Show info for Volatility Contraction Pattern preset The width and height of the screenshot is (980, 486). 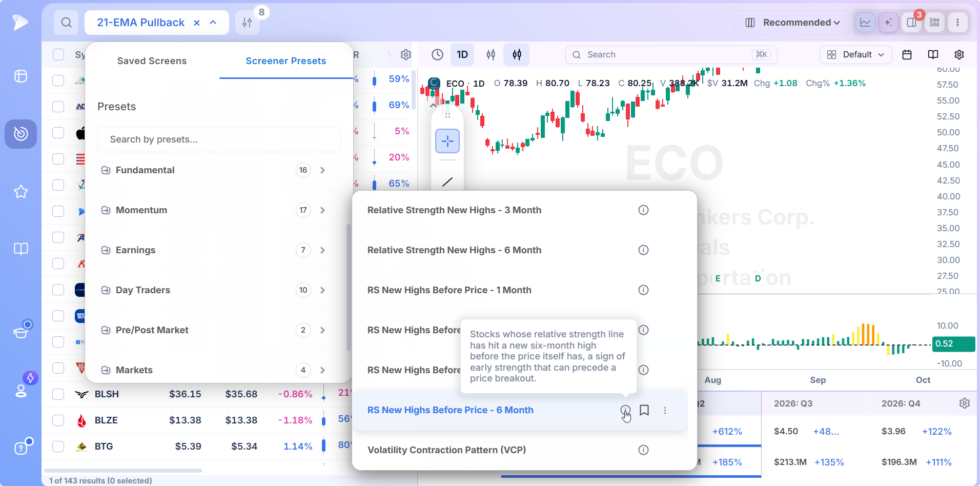(x=643, y=450)
